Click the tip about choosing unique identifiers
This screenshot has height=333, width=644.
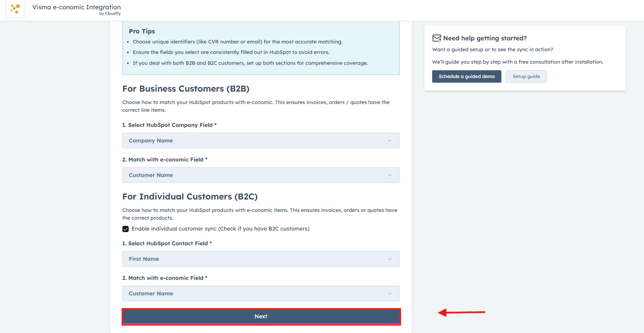pyautogui.click(x=237, y=42)
